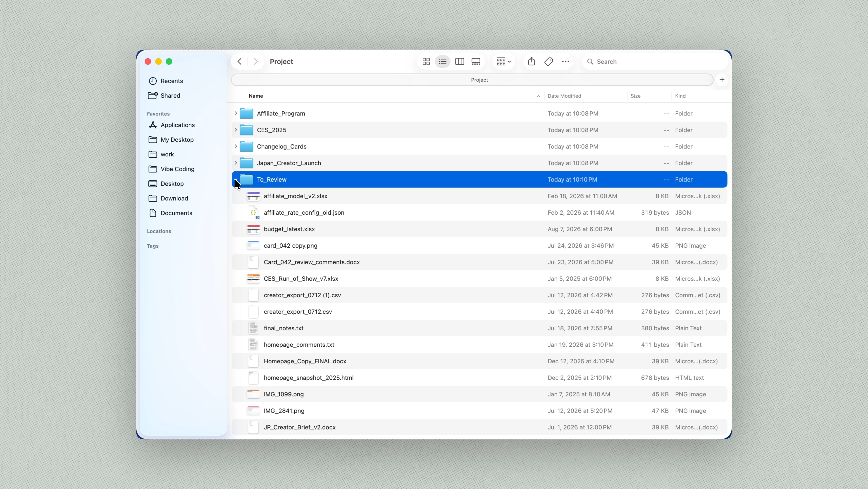Sort by the Date Modified column

[564, 96]
